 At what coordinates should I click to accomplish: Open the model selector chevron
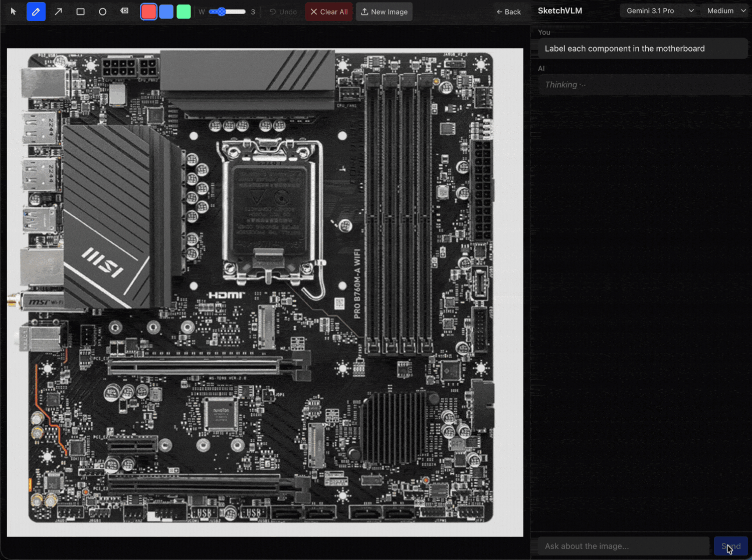pos(691,10)
